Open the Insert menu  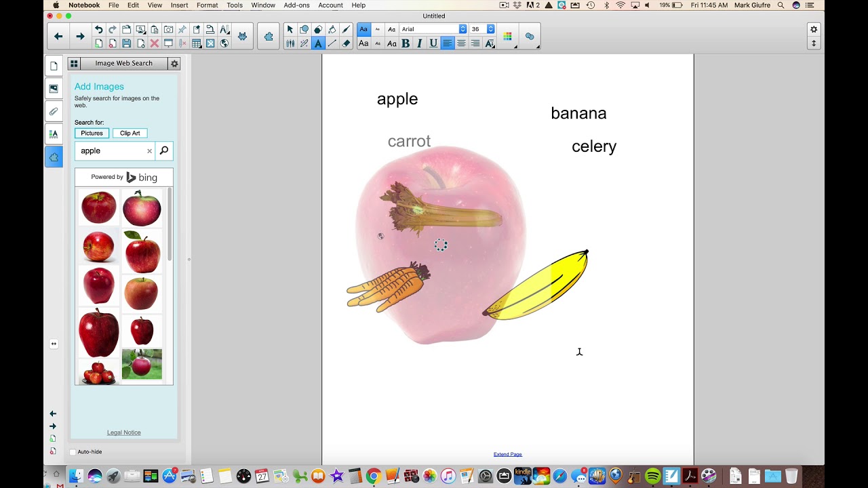coord(180,5)
